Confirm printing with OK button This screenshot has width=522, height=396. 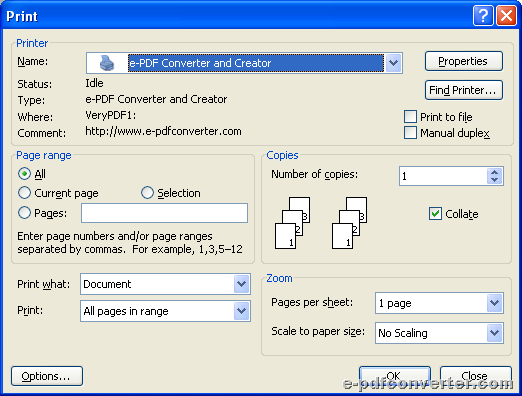(395, 377)
